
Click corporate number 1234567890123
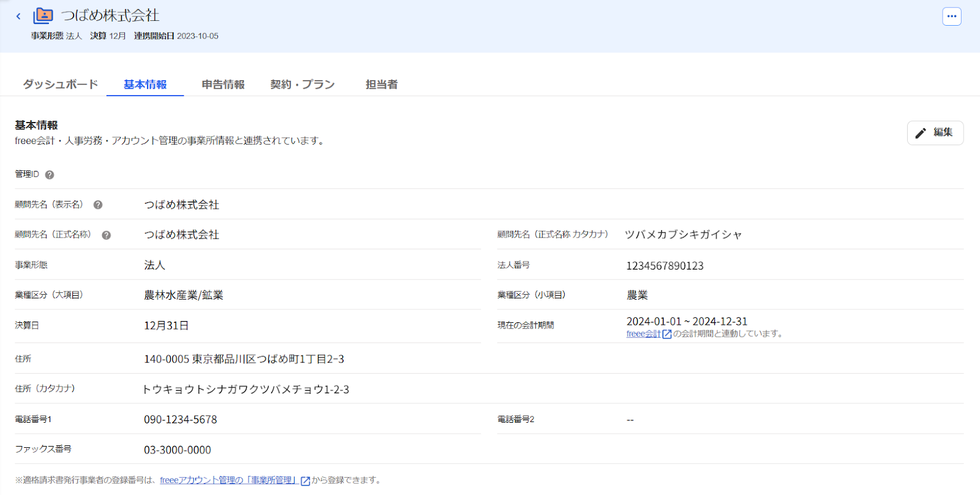(x=665, y=266)
